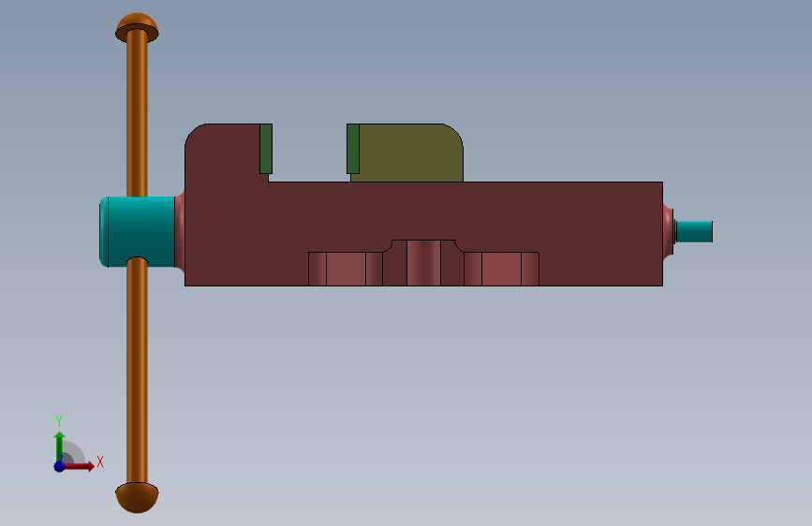Click the blue Z axis origin ball
Screen dimensions: 812x526
click(59, 466)
